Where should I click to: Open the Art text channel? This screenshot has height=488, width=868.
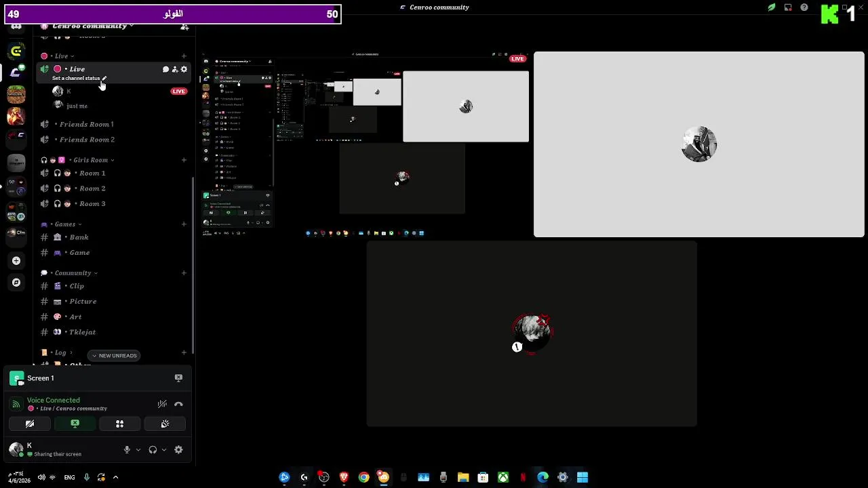[115, 317]
